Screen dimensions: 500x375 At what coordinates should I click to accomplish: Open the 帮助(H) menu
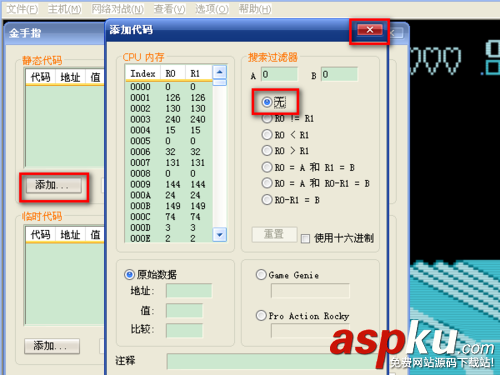pos(255,9)
